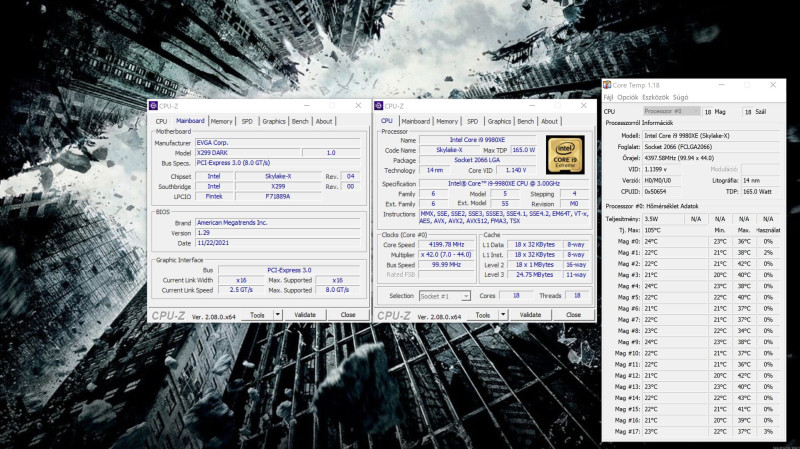Click EVGA Corp. manufacturer field
The height and width of the screenshot is (449, 800).
click(x=278, y=143)
